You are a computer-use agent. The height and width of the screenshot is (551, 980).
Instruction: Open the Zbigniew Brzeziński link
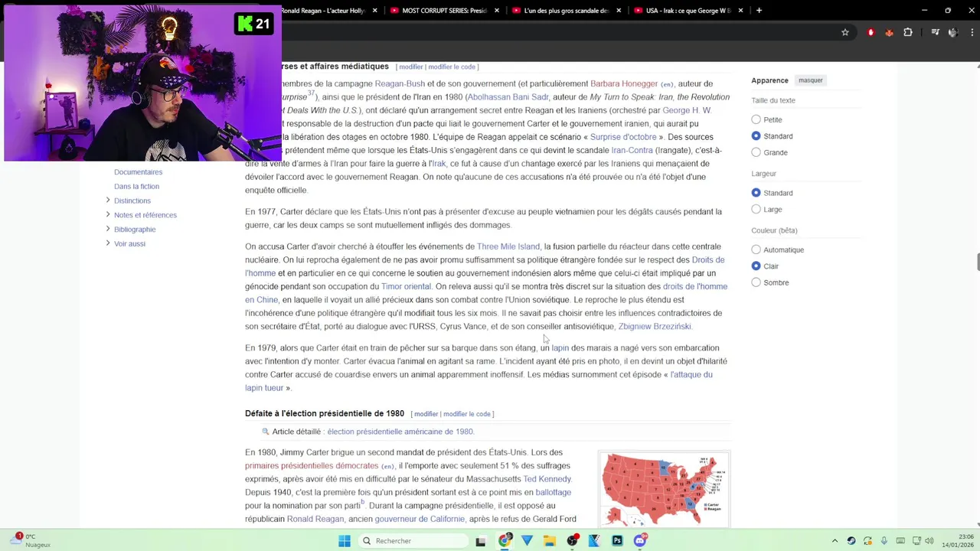[655, 326]
